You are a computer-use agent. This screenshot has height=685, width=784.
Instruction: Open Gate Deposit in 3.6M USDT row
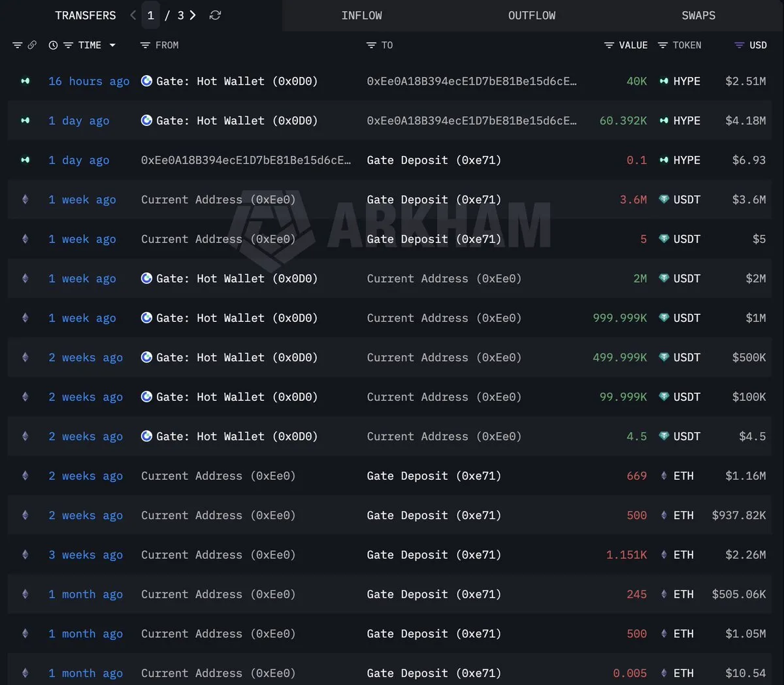click(x=434, y=200)
